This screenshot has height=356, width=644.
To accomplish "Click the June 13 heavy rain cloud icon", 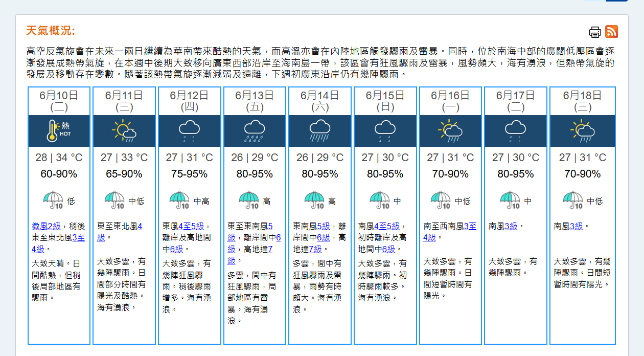I will 254,131.
